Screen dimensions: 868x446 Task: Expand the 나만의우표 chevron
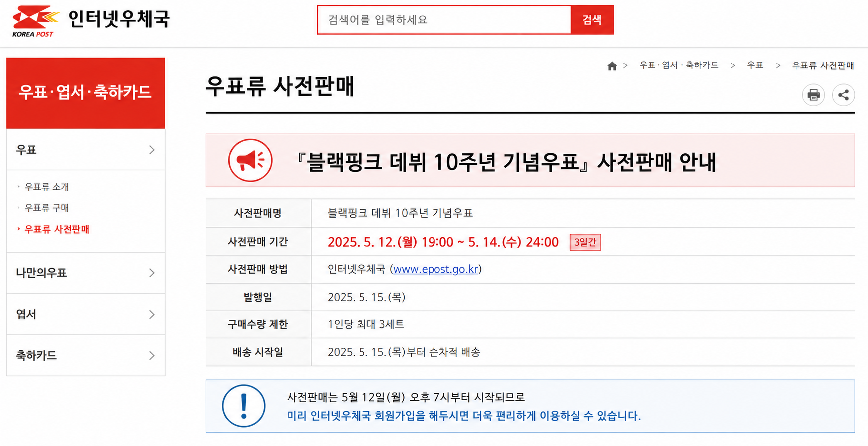point(152,273)
